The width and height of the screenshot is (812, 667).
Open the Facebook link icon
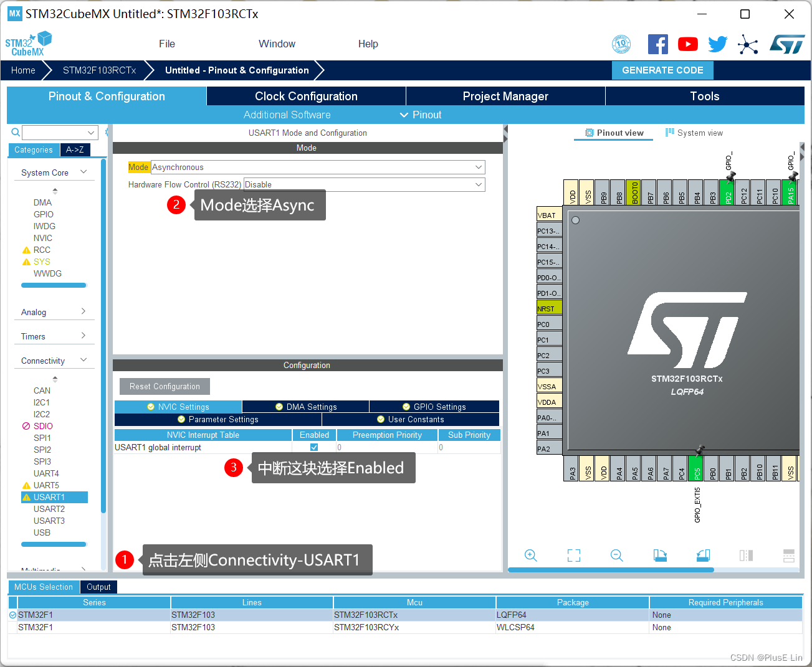(658, 44)
